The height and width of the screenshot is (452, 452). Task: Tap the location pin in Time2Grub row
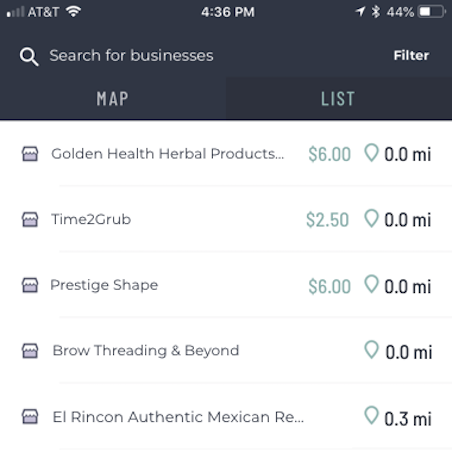(371, 219)
